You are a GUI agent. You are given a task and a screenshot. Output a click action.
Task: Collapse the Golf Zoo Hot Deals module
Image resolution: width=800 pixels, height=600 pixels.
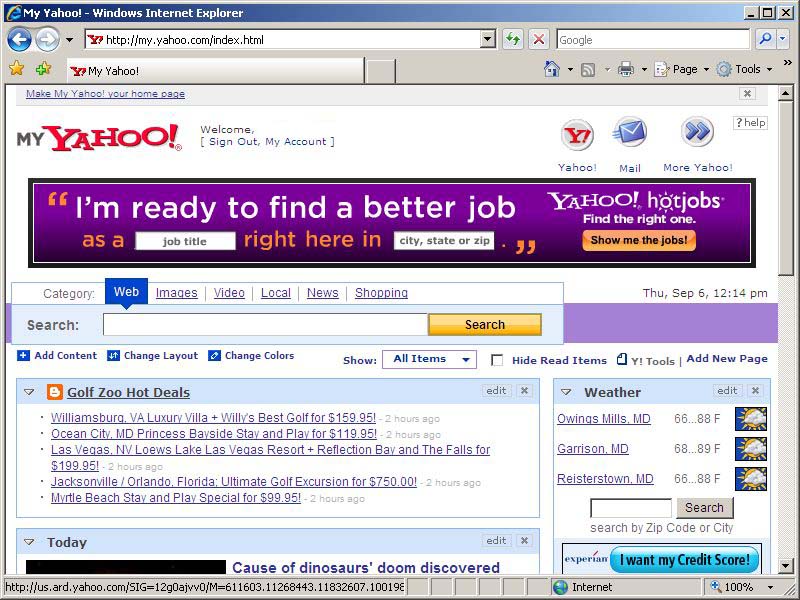[29, 392]
